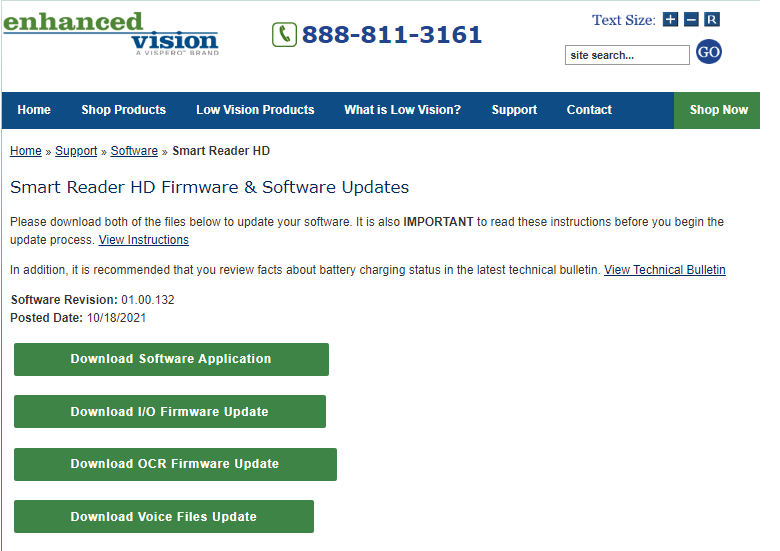Click the Smart Reader HD breadcrumb text
Viewport: 780px width, 551px height.
coord(221,151)
